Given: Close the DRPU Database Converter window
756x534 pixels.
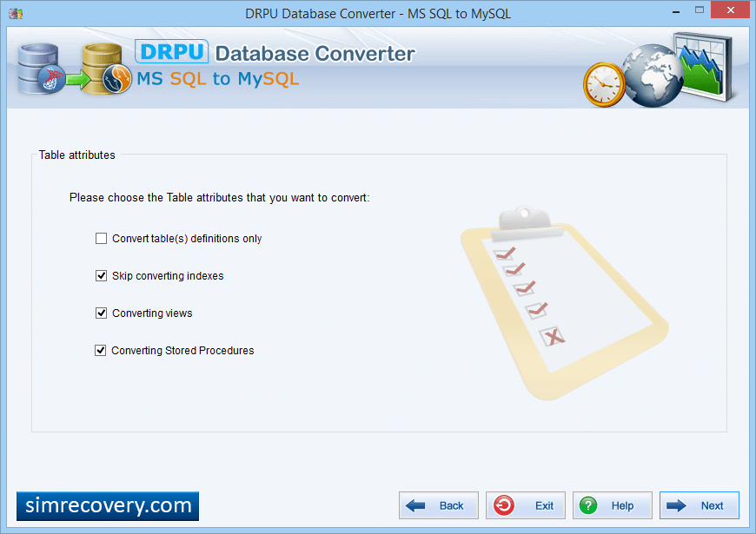Looking at the screenshot, I should [x=730, y=10].
